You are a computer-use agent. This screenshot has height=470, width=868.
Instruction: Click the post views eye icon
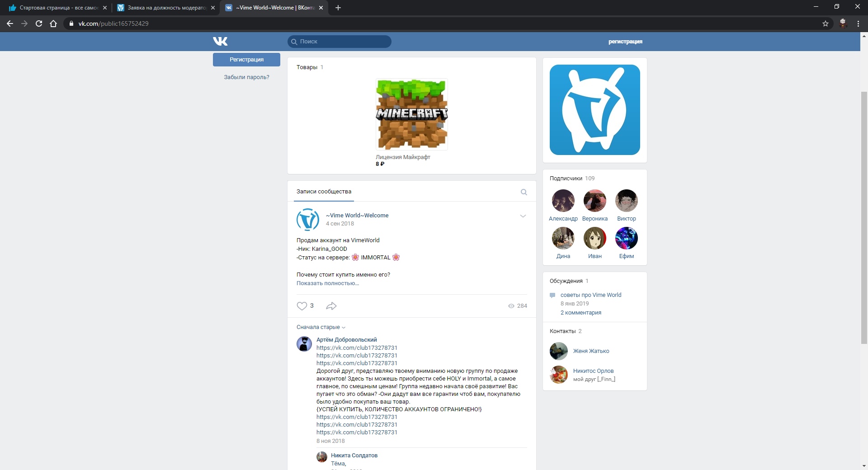point(511,306)
